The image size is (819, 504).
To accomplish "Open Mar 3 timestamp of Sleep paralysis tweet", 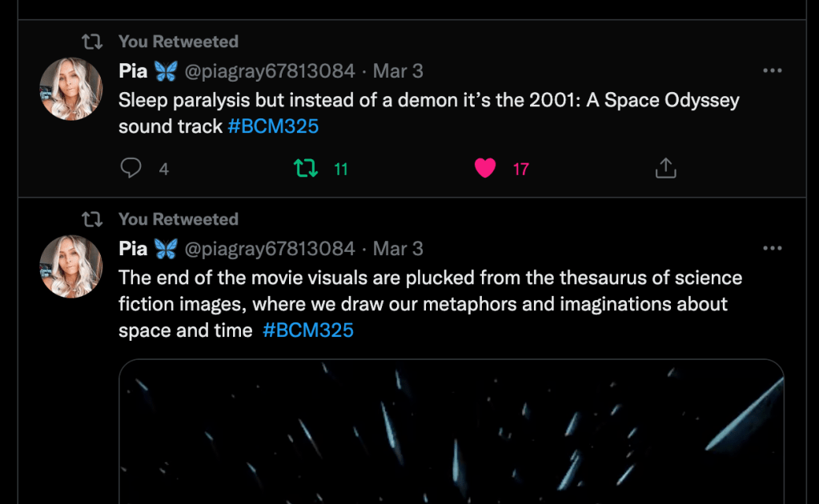I will tap(398, 71).
